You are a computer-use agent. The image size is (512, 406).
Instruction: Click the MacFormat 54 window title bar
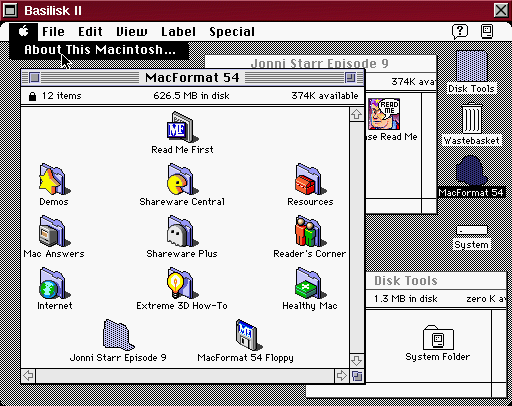(193, 78)
